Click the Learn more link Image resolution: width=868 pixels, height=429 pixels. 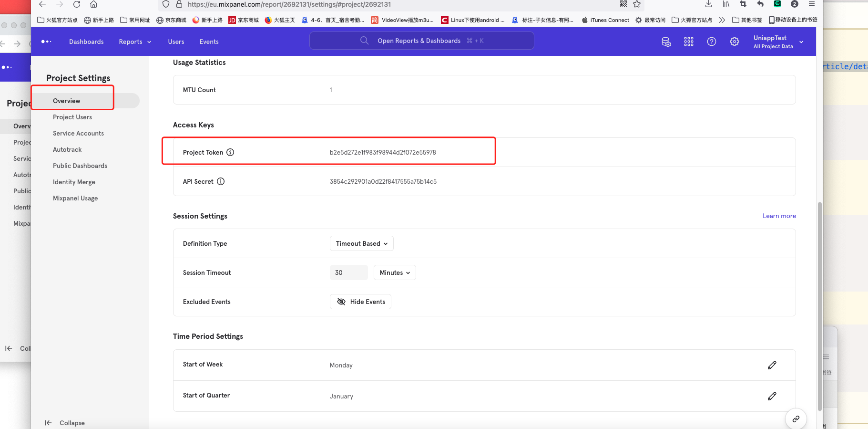[779, 216]
